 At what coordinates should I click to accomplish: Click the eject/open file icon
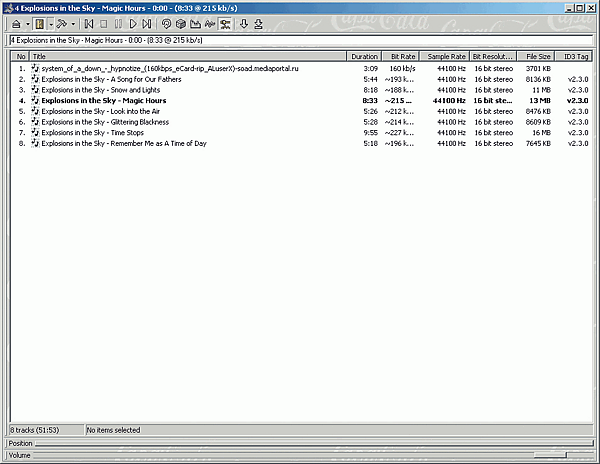click(x=16, y=24)
